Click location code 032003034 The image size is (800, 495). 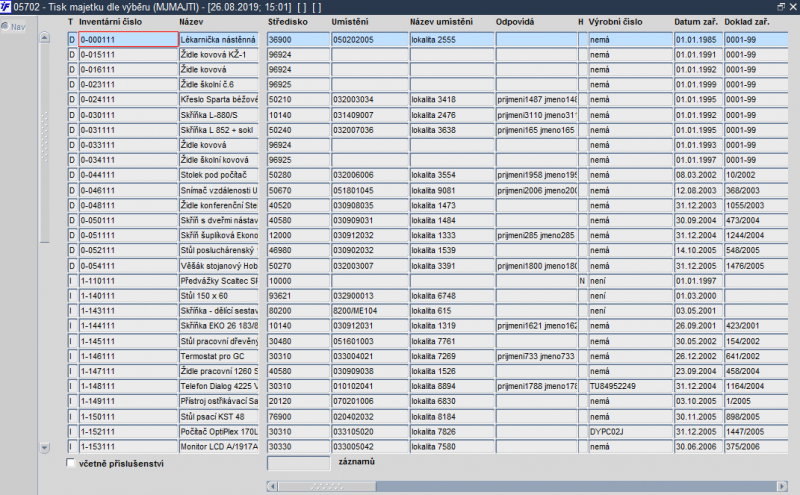369,100
